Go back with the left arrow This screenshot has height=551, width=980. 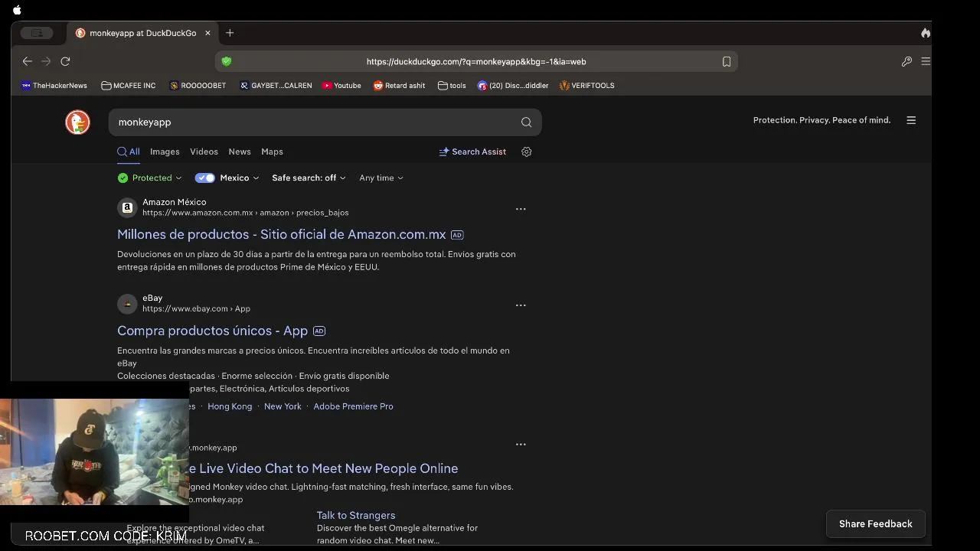pos(28,61)
